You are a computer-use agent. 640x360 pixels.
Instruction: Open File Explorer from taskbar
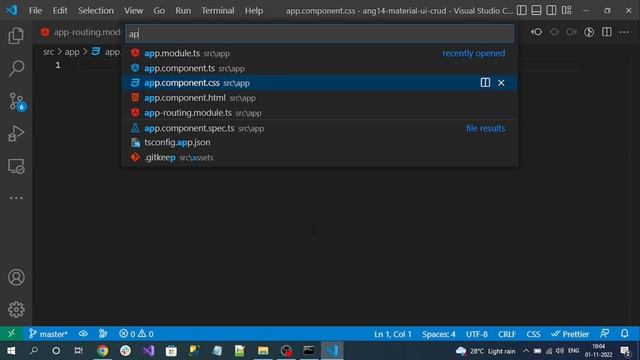[263, 351]
